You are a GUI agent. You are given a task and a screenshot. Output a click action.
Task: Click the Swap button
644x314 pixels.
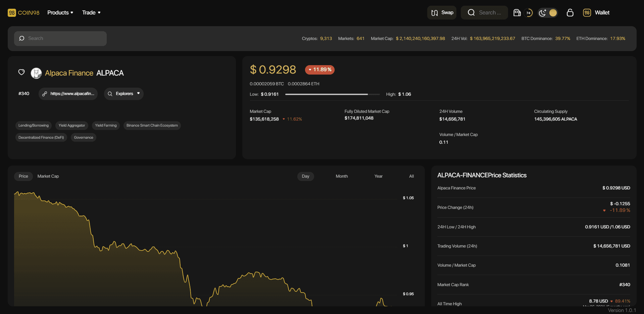442,13
